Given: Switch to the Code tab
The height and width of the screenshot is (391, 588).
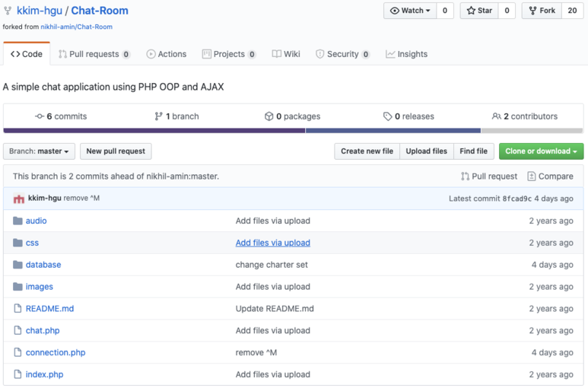Looking at the screenshot, I should (27, 54).
